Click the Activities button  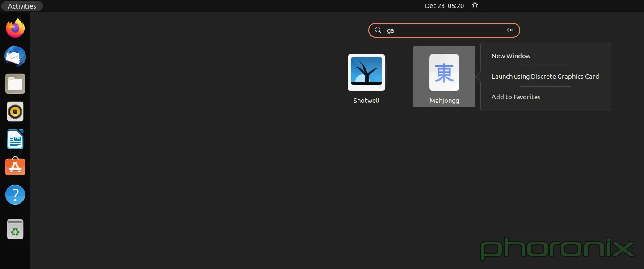22,6
